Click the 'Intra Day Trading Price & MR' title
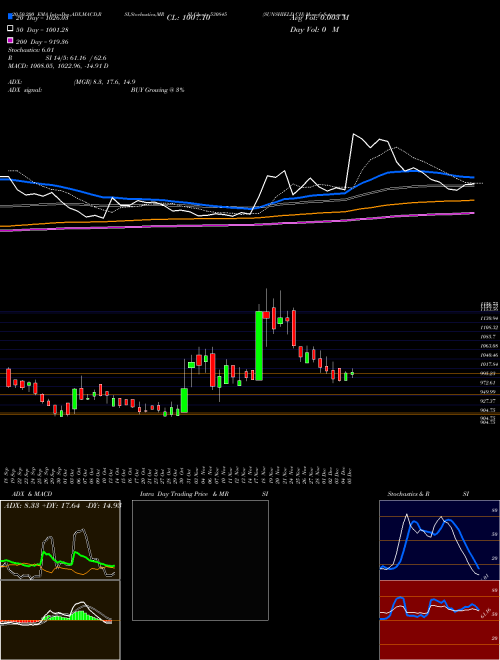Image resolution: width=500 pixels, height=660 pixels. 184,494
